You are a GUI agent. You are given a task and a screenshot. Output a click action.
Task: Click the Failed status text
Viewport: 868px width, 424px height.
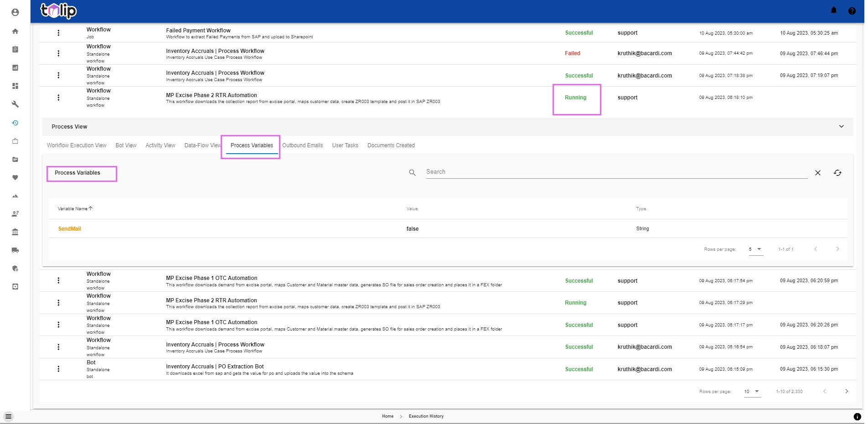[x=572, y=53]
